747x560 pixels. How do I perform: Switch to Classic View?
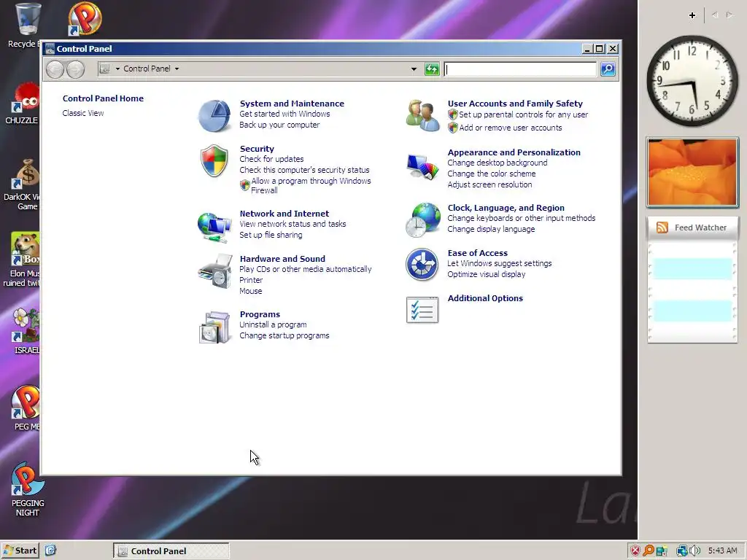click(83, 113)
